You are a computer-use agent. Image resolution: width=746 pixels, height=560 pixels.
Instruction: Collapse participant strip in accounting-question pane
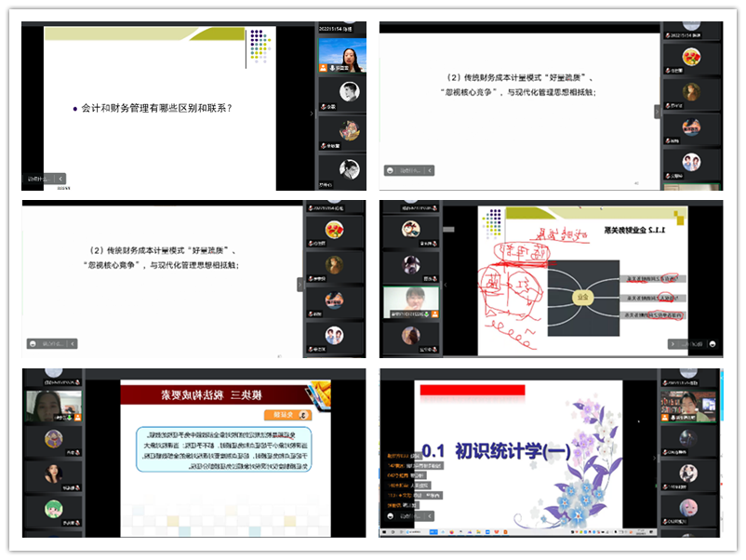[312, 113]
